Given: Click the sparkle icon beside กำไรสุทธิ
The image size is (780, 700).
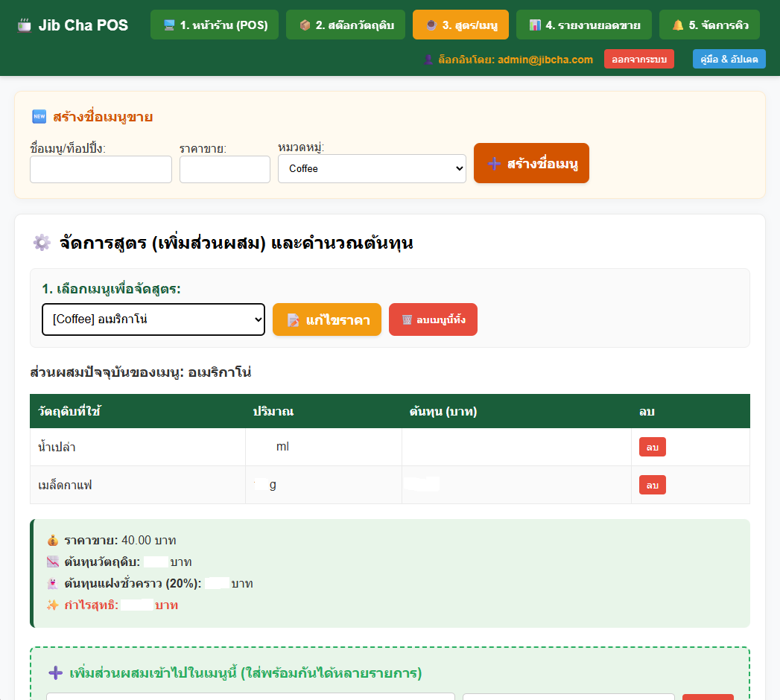Looking at the screenshot, I should 53,605.
